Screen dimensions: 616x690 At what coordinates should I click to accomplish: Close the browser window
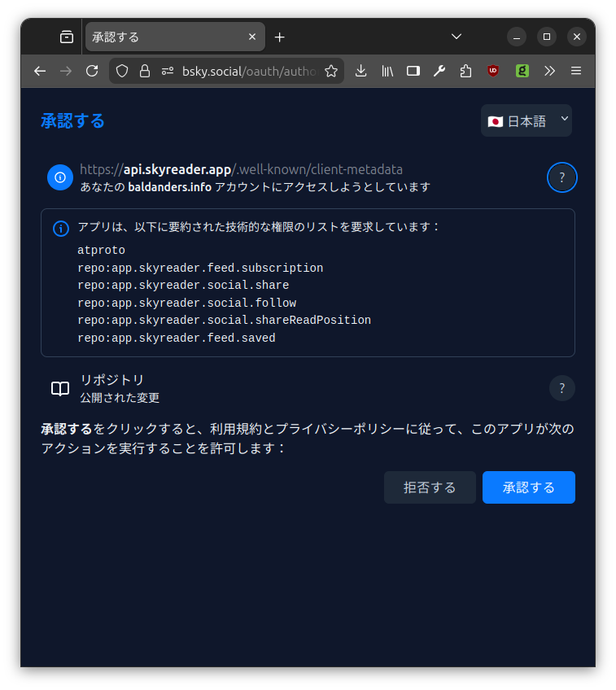click(577, 37)
